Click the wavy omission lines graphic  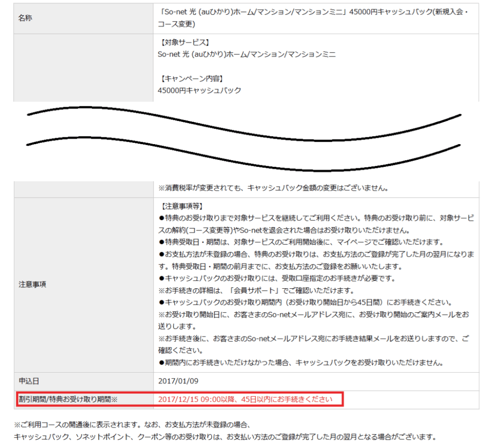tap(244, 137)
